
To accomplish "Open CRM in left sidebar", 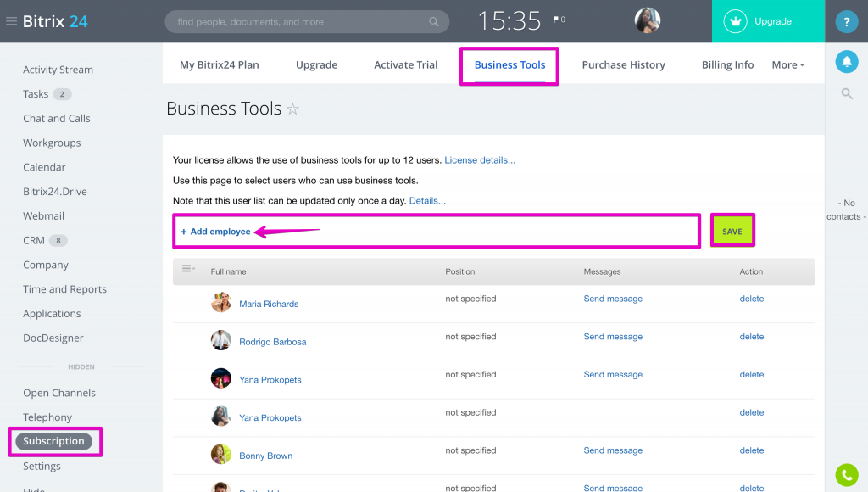I will click(x=34, y=240).
